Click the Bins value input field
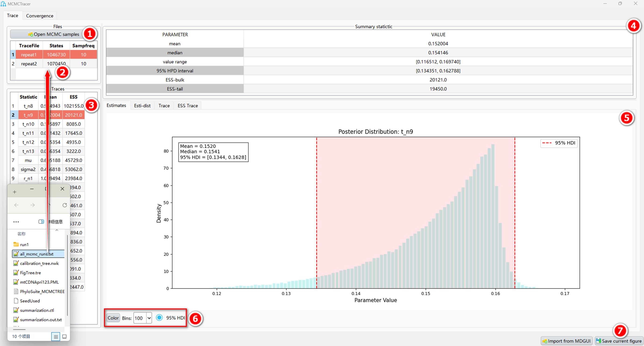The image size is (644, 346). tap(140, 318)
